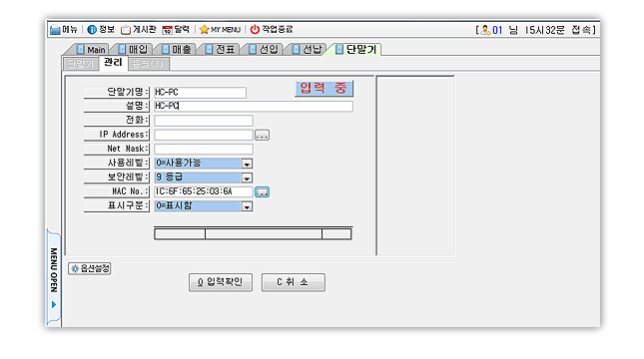644x359 pixels.
Task: Switch to the 선입 tab
Action: point(264,50)
